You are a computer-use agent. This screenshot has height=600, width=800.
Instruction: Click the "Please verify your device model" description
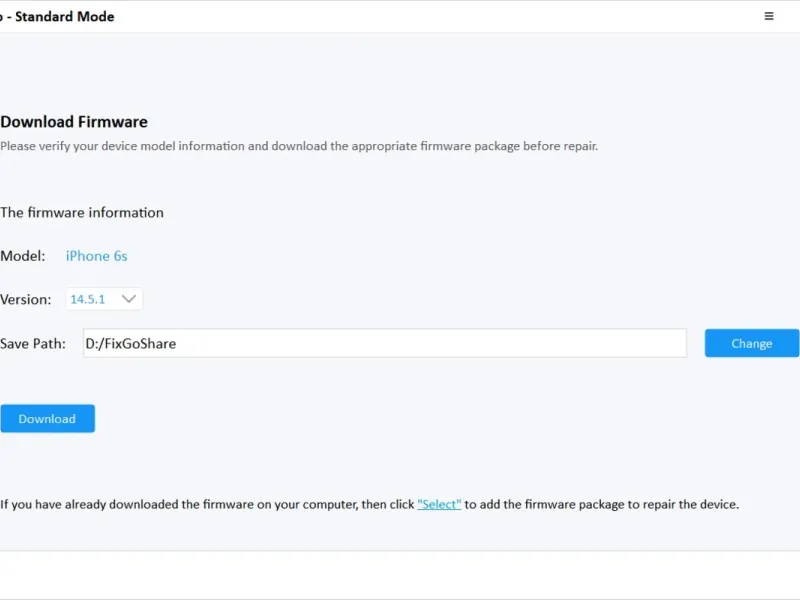(x=299, y=146)
